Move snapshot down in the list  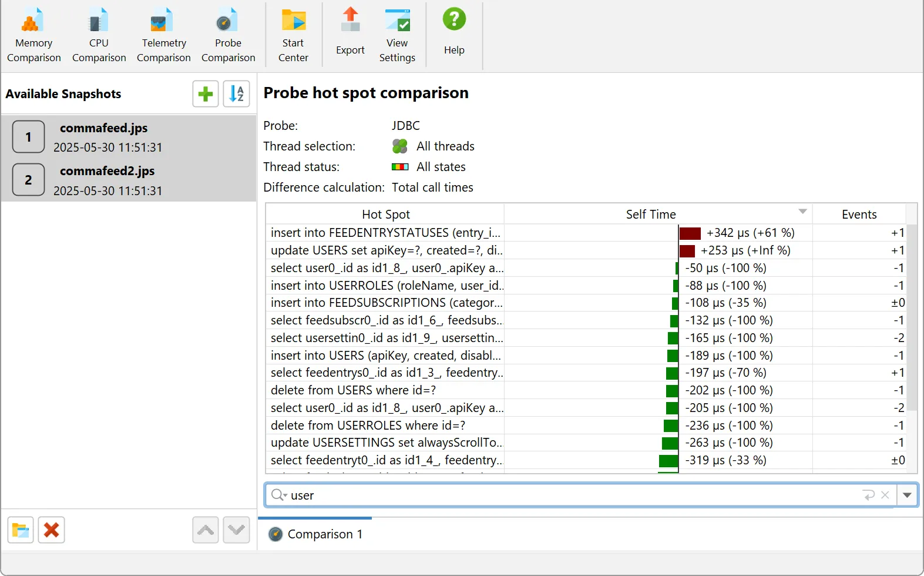[237, 530]
